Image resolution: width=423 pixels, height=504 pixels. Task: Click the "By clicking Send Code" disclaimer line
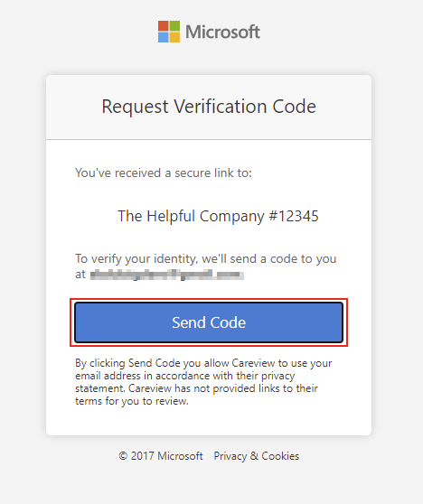[203, 363]
